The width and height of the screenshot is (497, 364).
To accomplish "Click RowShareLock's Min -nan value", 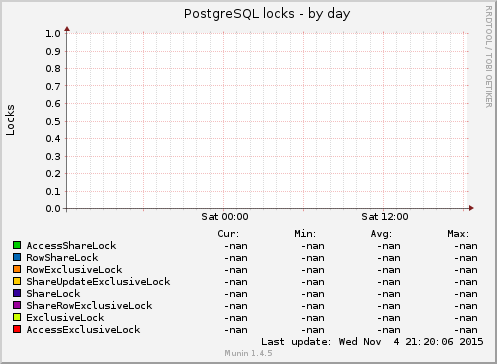I will coord(313,258).
